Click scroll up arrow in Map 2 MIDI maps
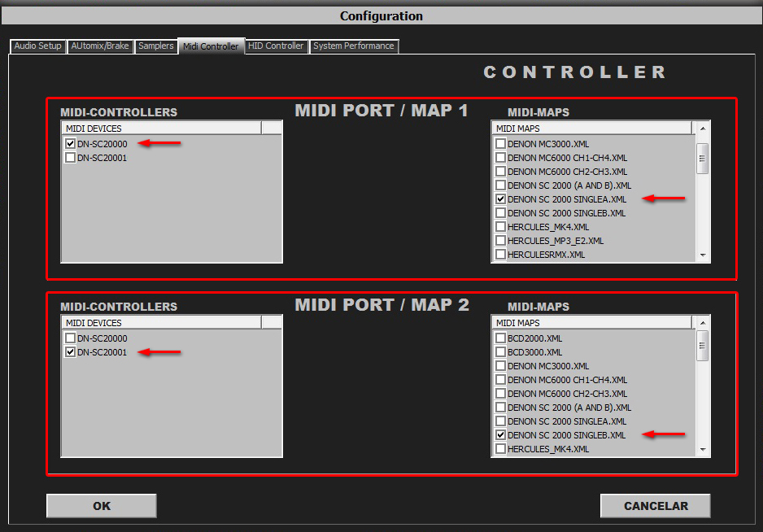This screenshot has height=532, width=763. [x=703, y=323]
